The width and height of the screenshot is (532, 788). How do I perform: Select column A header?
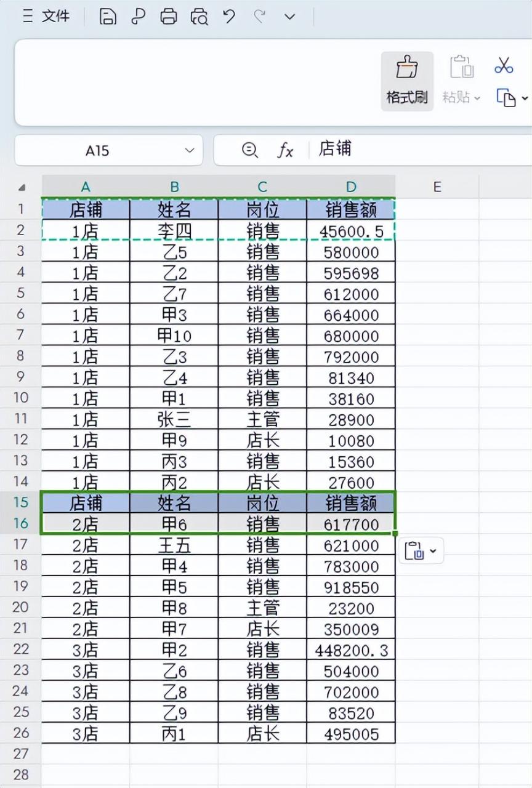point(86,187)
